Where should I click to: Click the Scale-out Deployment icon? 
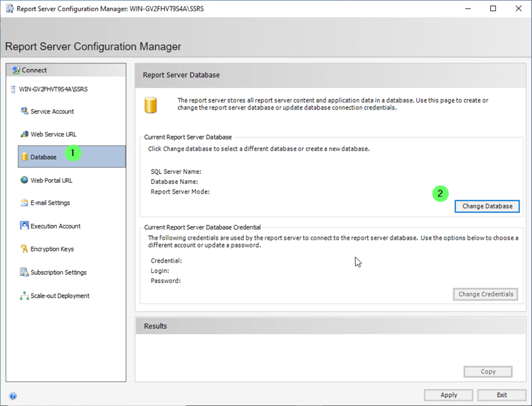click(24, 296)
